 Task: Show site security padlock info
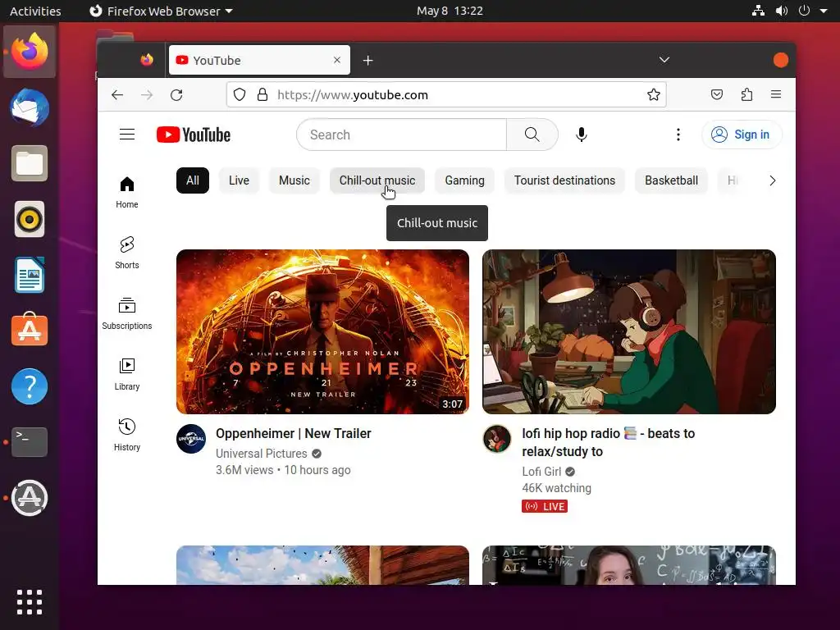coord(262,95)
